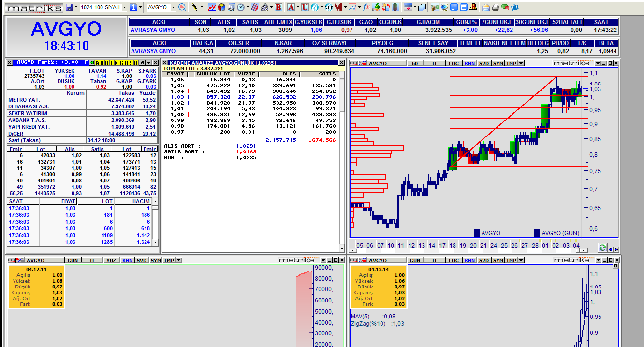Open the 1024-100-SIYAH layout dropdown

(x=124, y=8)
